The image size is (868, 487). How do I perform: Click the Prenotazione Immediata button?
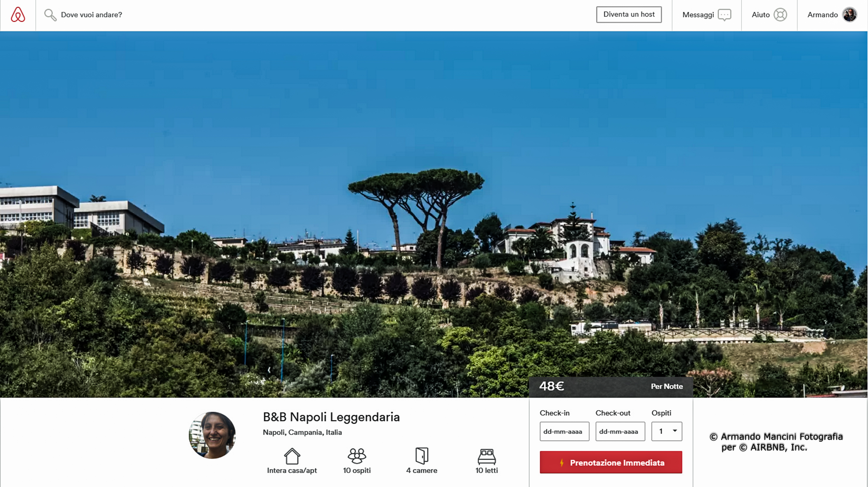pyautogui.click(x=611, y=462)
